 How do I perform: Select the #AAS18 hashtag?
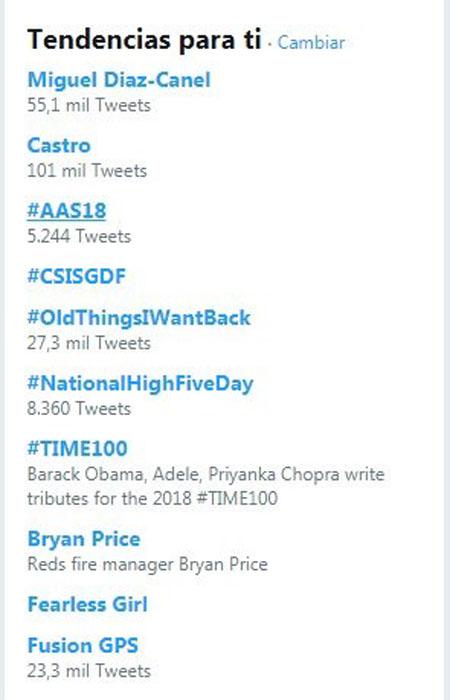(x=67, y=211)
